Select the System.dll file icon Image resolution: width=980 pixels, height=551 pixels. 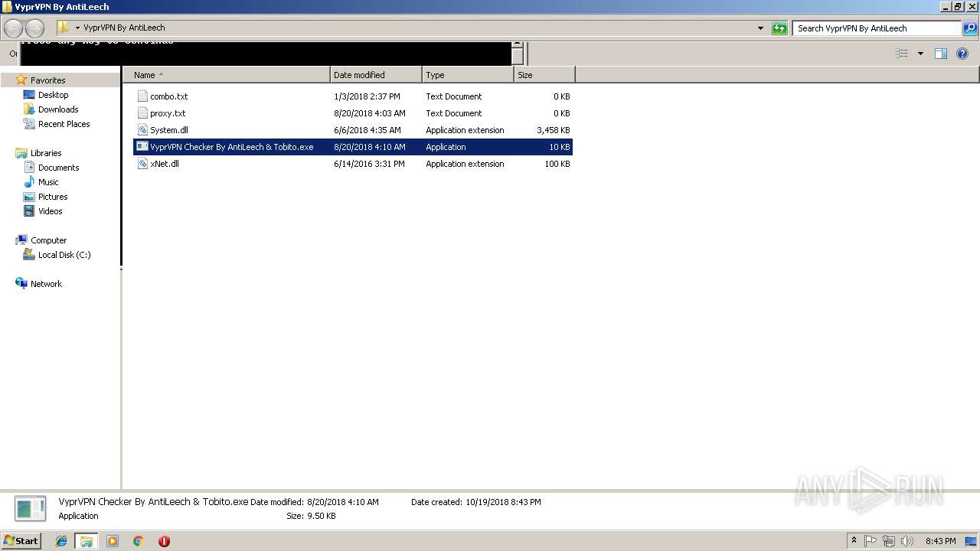pos(142,130)
